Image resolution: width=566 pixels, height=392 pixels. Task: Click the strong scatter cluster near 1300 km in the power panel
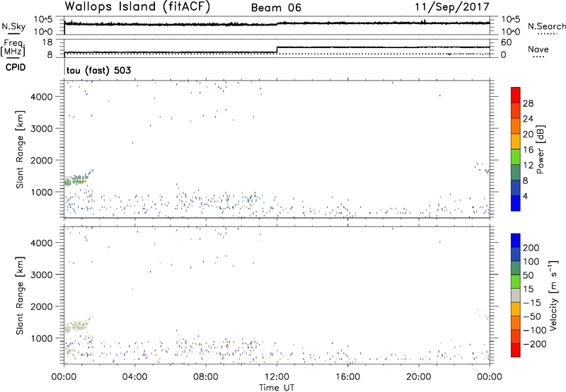[x=76, y=180]
